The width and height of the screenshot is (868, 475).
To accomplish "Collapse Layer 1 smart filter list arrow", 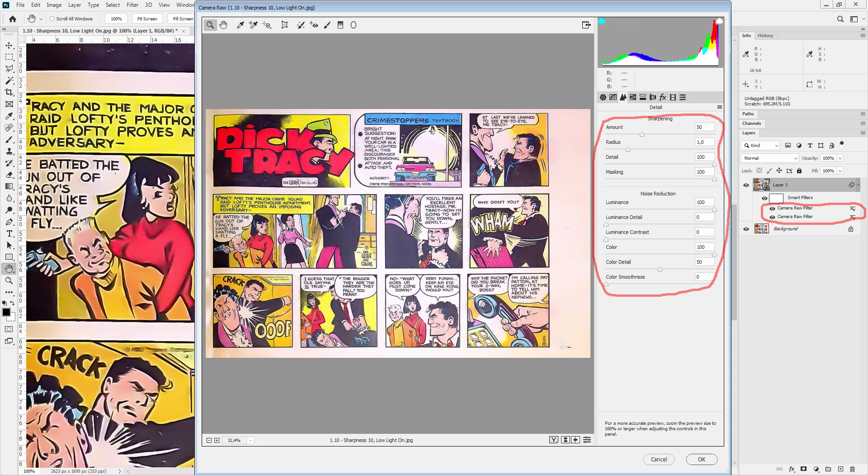I will tap(858, 185).
